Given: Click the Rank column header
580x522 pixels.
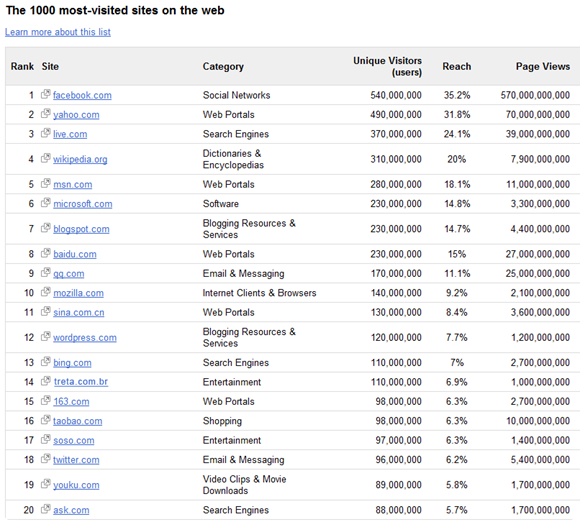Looking at the screenshot, I should (x=22, y=67).
